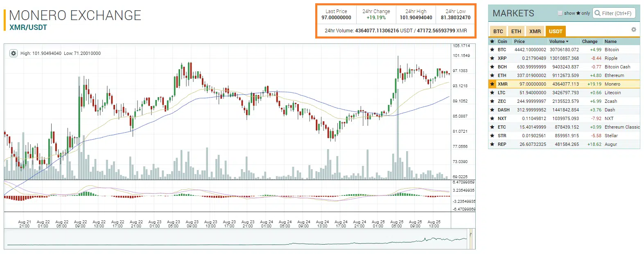Select DASH coin symbol cell
Viewport: 644px width, 254px height.
tap(504, 110)
